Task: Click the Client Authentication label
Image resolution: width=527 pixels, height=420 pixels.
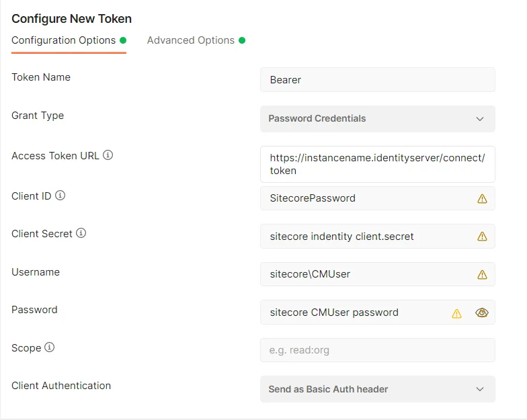Action: pos(61,386)
